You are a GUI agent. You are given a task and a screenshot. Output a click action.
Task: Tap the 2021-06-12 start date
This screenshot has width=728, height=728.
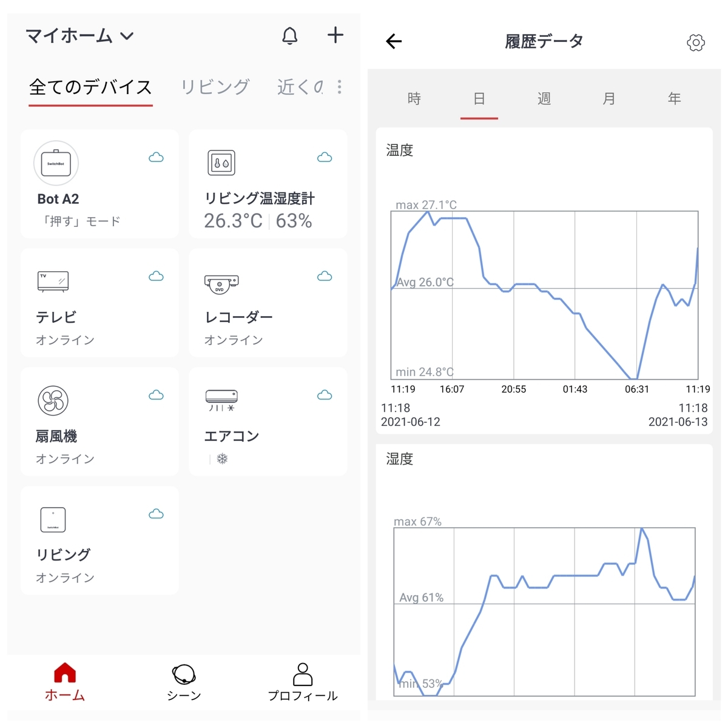pos(411,422)
